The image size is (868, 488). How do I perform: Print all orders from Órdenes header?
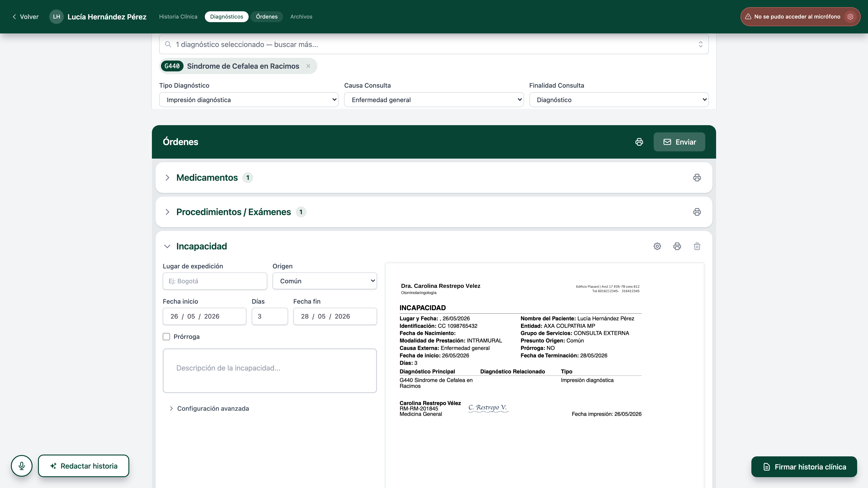[x=639, y=142]
